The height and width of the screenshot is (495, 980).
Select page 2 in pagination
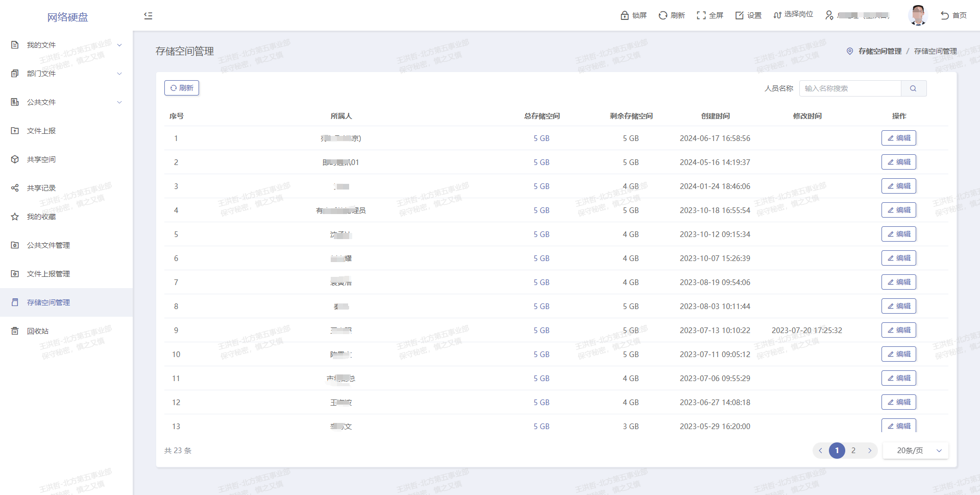tap(853, 451)
